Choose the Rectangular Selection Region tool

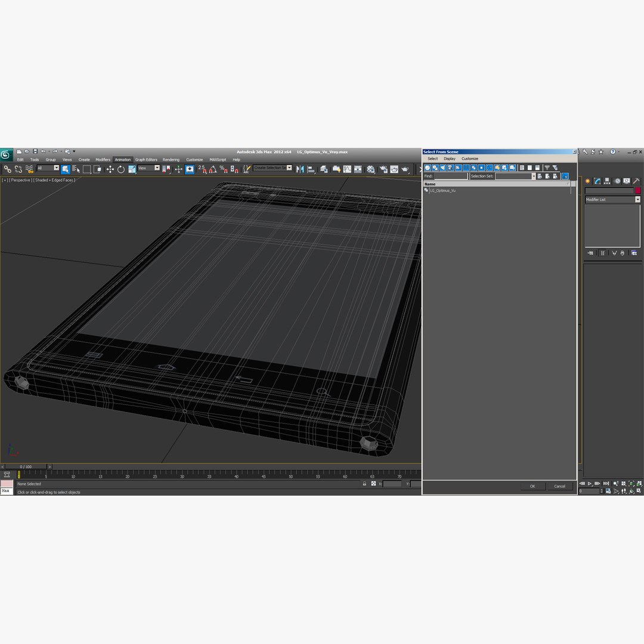pos(86,169)
